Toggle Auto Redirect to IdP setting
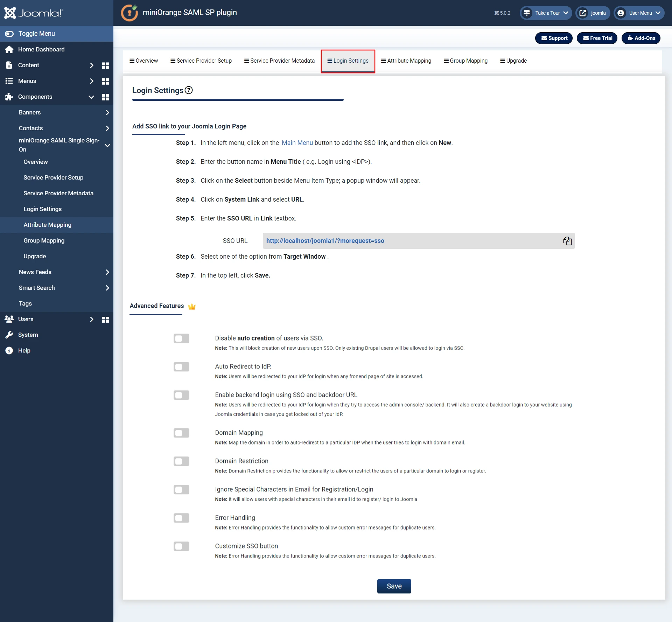 coord(181,366)
